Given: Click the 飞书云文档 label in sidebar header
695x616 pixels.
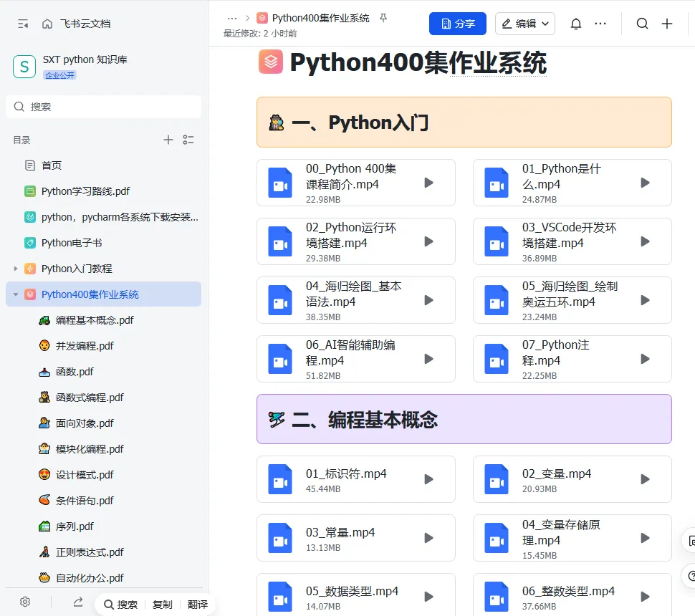Looking at the screenshot, I should [85, 24].
